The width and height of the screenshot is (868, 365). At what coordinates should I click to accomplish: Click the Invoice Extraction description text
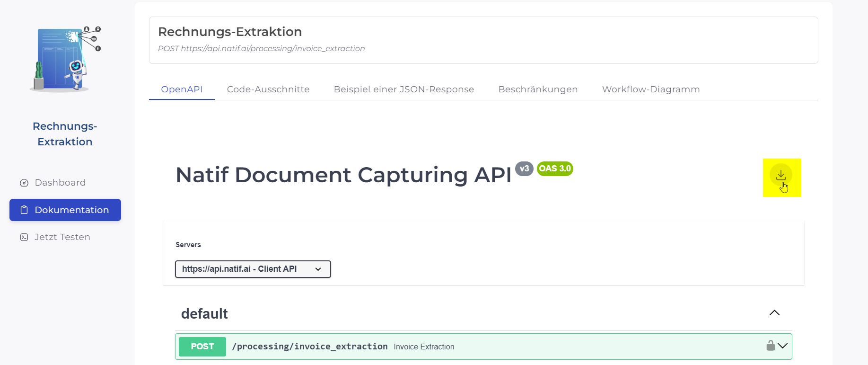(x=424, y=347)
